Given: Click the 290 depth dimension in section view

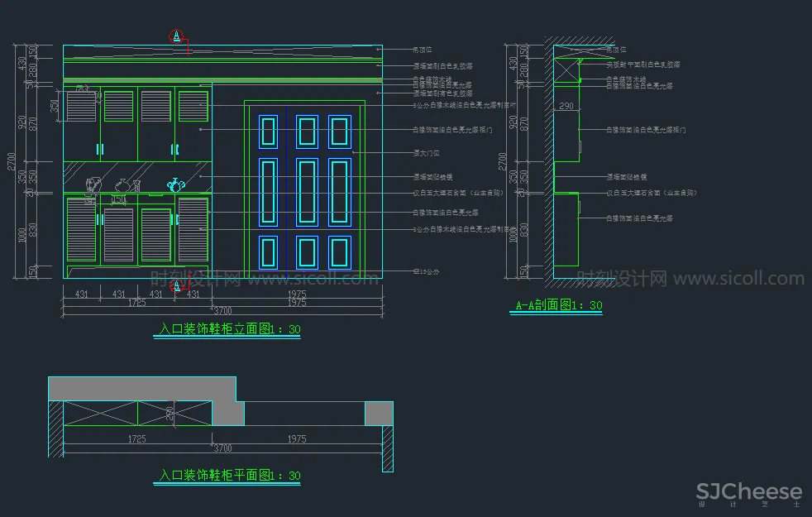Looking at the screenshot, I should (x=566, y=106).
